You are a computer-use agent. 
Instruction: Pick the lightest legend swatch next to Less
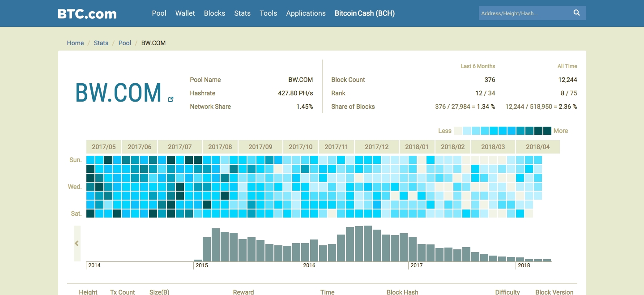pyautogui.click(x=458, y=131)
